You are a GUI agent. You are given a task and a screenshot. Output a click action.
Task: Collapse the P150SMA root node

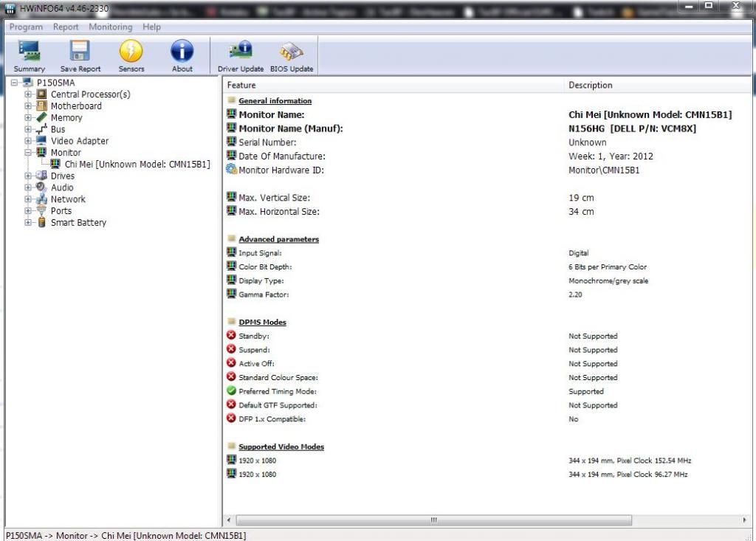15,83
